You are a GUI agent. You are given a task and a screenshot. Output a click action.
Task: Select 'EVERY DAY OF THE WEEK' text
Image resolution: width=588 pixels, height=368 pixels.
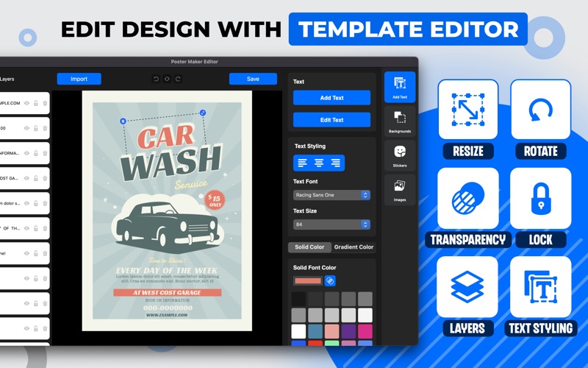point(167,270)
